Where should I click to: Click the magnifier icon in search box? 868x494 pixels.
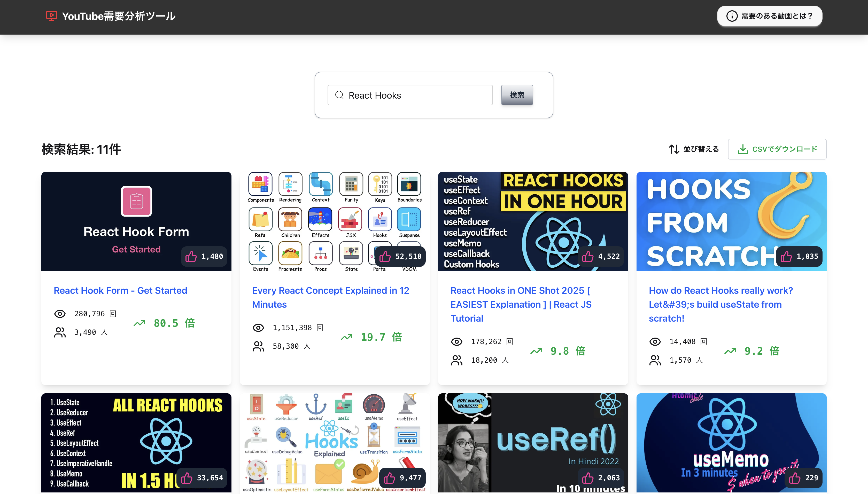tap(339, 95)
